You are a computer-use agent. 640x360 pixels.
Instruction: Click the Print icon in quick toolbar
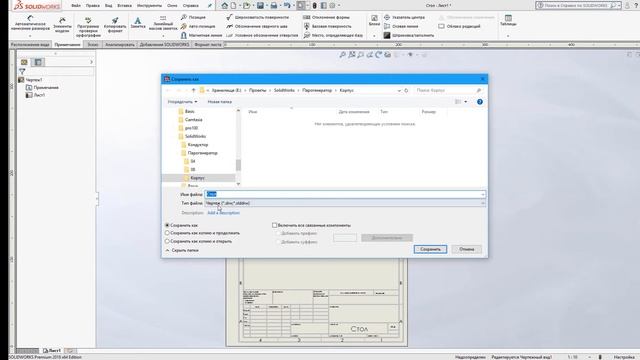(273, 5)
